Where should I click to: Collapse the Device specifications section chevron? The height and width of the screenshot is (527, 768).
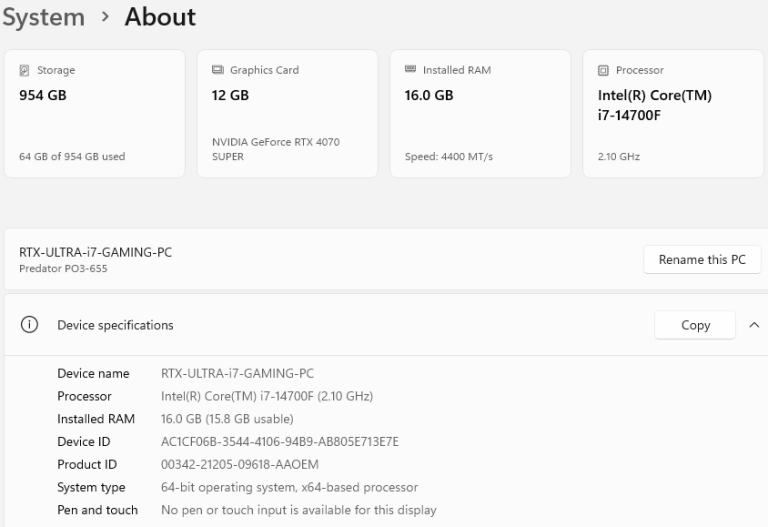[753, 325]
